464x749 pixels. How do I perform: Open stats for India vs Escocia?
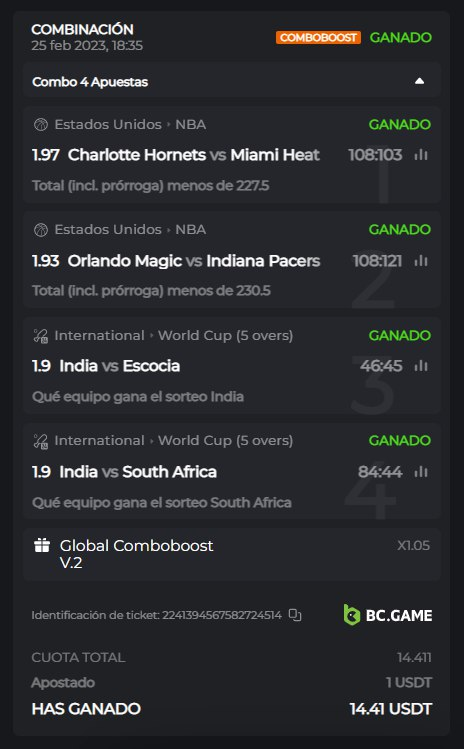[x=421, y=366]
